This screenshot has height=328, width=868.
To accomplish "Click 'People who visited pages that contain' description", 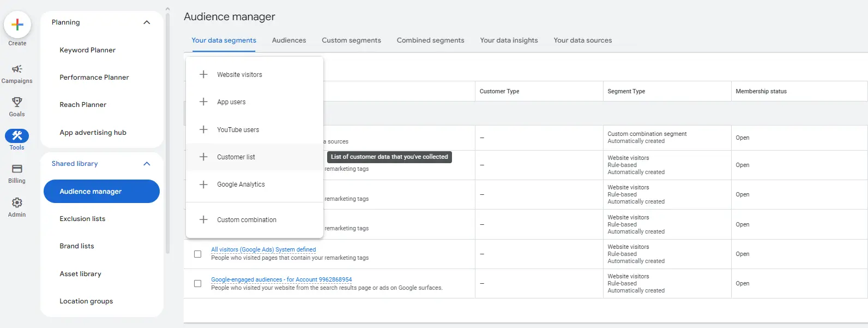I will tap(290, 258).
